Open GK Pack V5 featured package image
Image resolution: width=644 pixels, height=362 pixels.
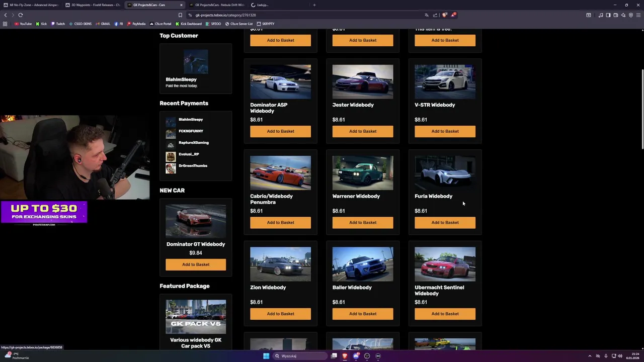[x=196, y=317]
